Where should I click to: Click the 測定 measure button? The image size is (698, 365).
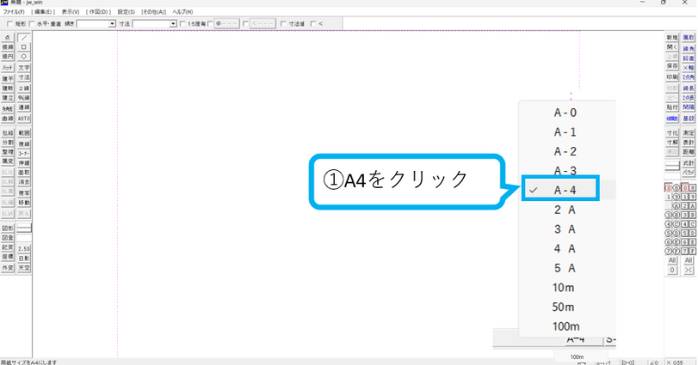(688, 133)
